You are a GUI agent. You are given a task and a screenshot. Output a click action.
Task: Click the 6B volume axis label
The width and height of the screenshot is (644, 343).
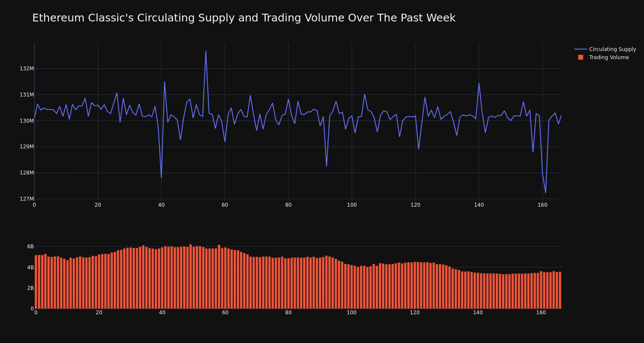click(30, 247)
